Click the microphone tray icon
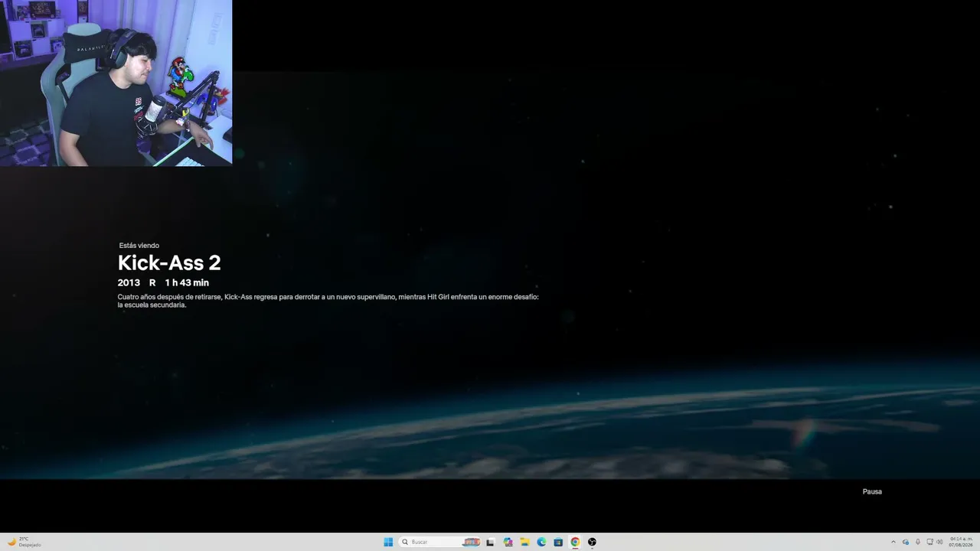 (x=918, y=542)
